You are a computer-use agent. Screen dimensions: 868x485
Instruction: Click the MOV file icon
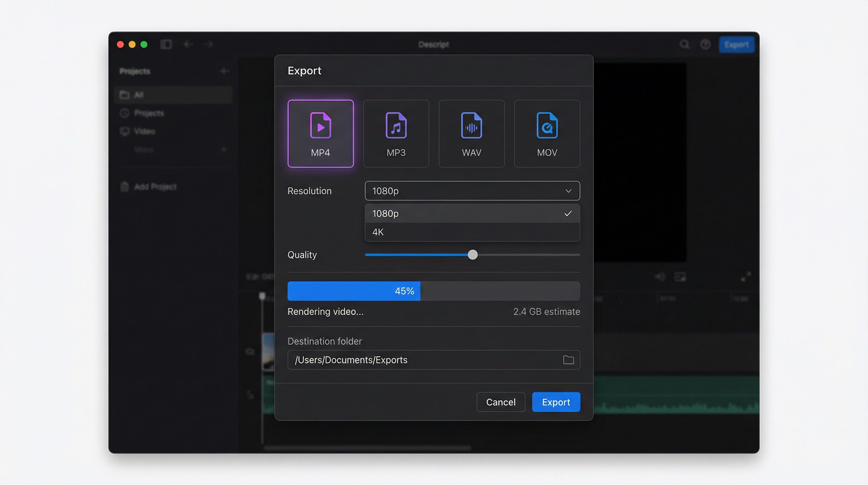coord(547,125)
